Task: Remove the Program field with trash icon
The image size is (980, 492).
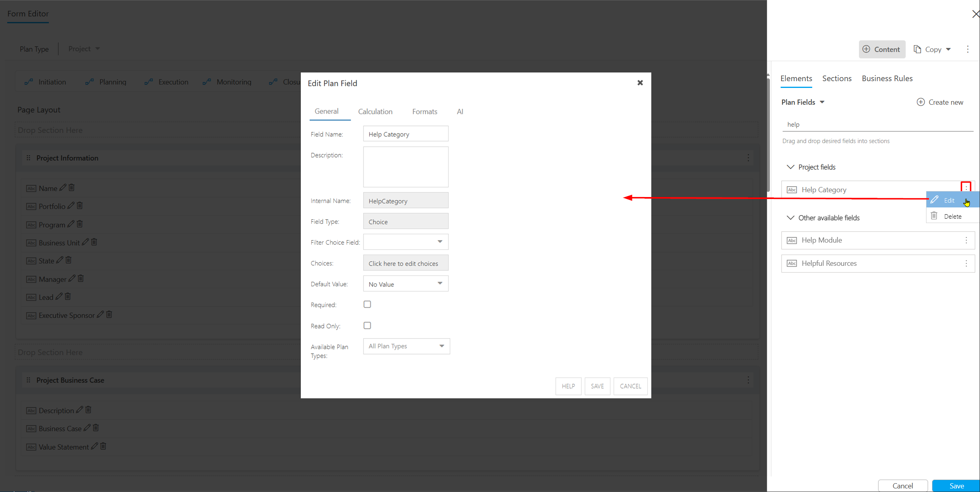Action: click(80, 224)
